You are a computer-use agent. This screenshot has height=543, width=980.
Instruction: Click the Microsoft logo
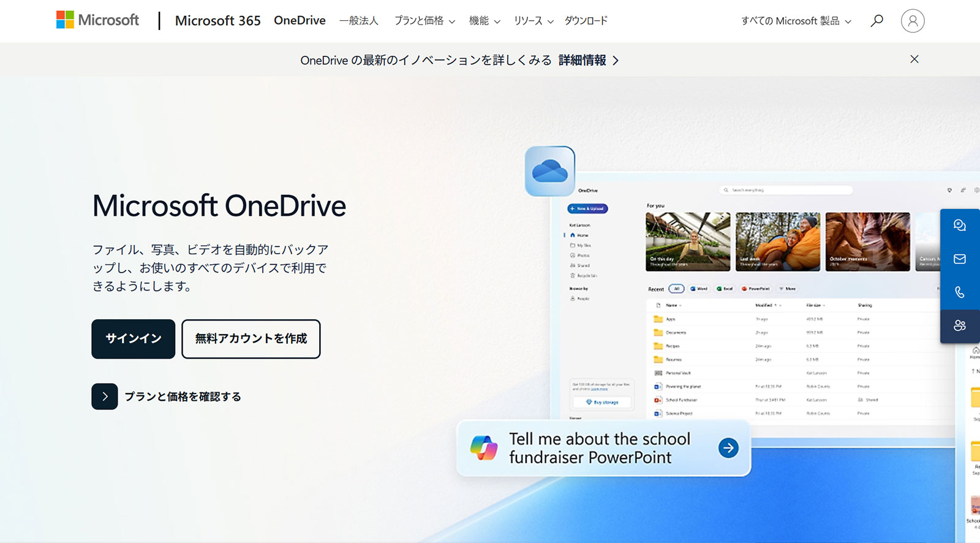point(97,20)
